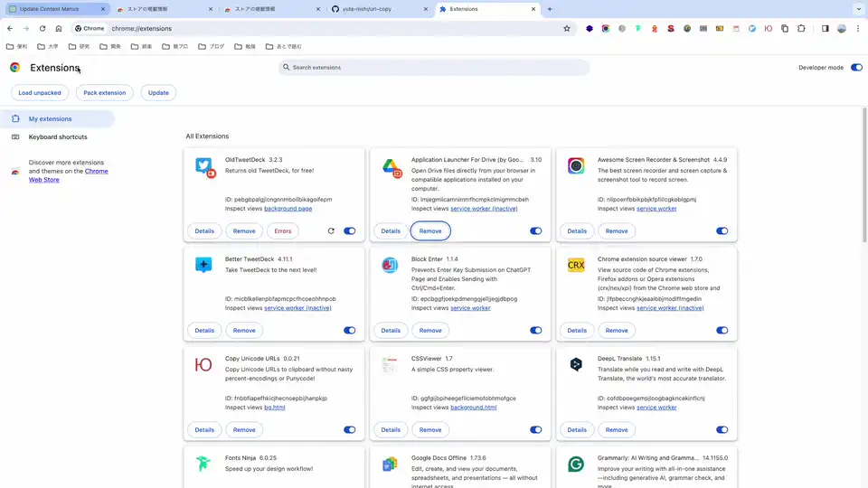Open the Extensions puzzle-piece menu

(x=801, y=29)
